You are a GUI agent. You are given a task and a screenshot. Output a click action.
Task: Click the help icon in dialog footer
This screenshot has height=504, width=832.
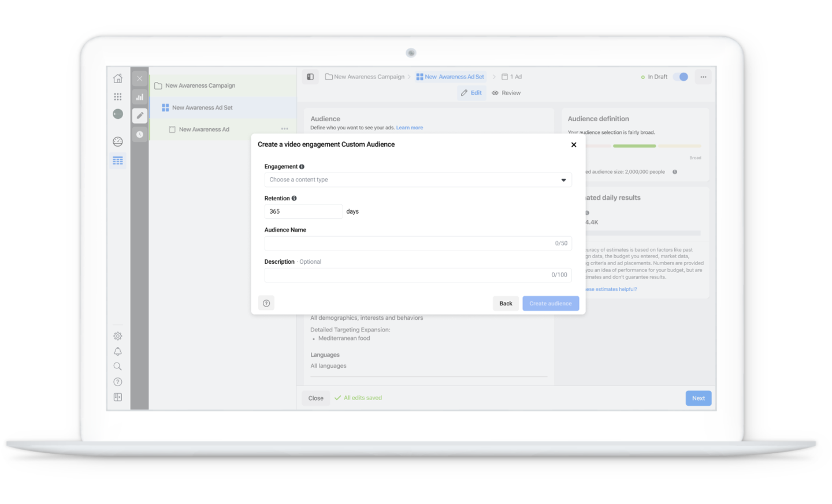click(x=266, y=303)
